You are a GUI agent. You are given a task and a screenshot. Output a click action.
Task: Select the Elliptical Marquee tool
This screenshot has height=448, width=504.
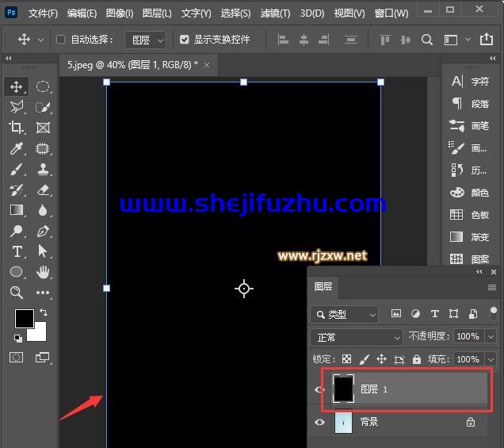43,86
